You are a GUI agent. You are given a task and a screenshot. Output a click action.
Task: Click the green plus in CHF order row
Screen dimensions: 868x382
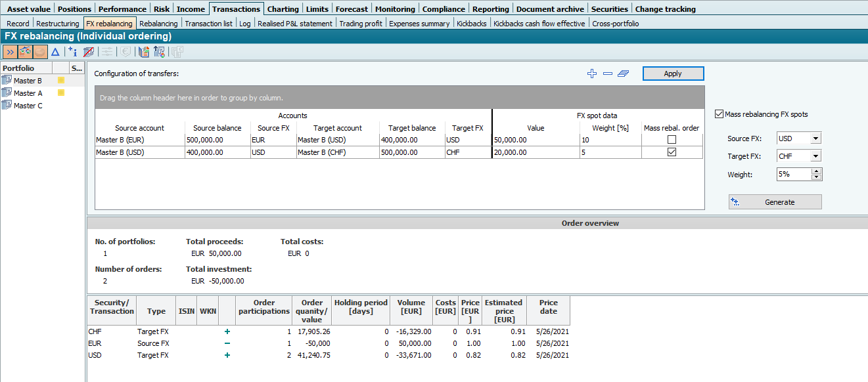coord(227,331)
